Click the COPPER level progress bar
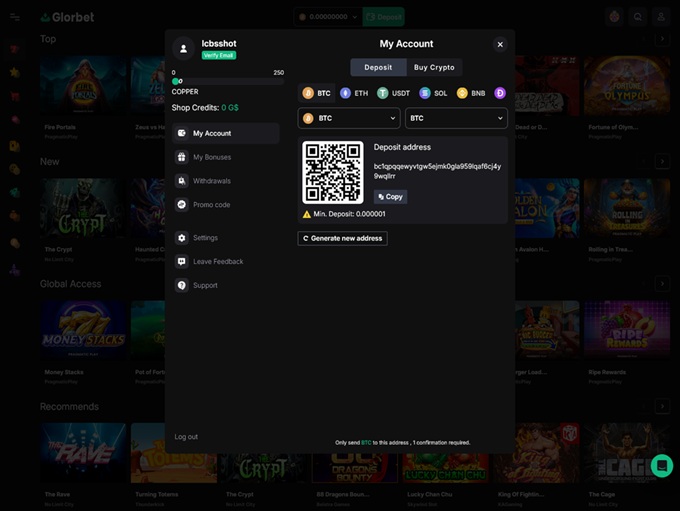 tap(228, 81)
